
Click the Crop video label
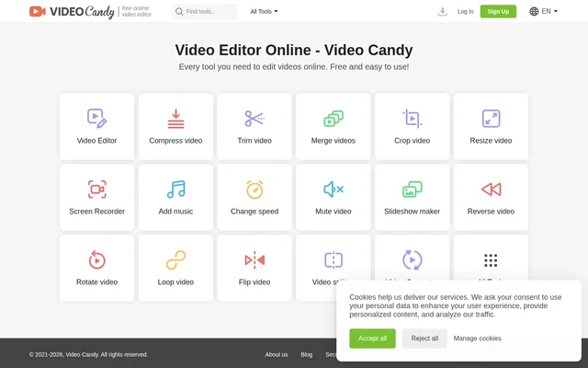tap(413, 141)
